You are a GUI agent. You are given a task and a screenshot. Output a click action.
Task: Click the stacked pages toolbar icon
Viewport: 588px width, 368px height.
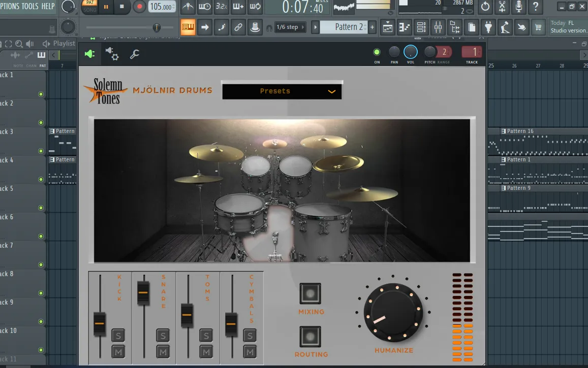pos(472,27)
